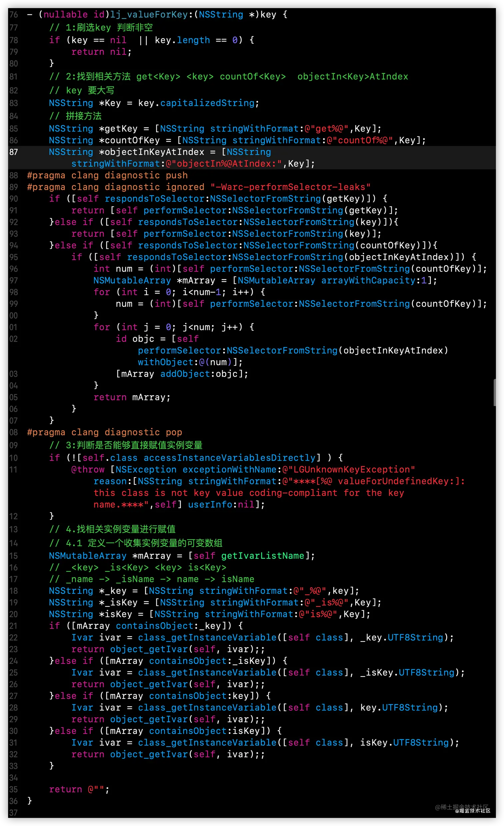Click the comment '// _<key> _is<Key> <key> is<Key>'
This screenshot has width=504, height=826.
pos(138,567)
